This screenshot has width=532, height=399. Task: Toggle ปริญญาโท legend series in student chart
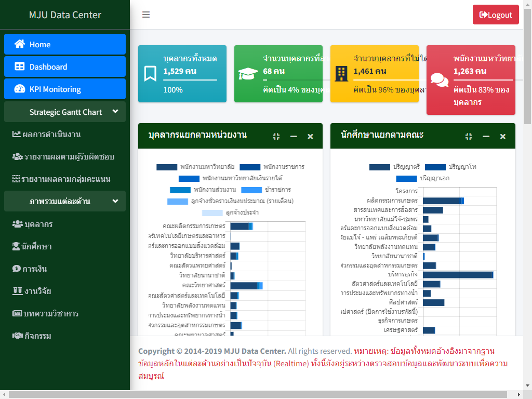click(450, 167)
